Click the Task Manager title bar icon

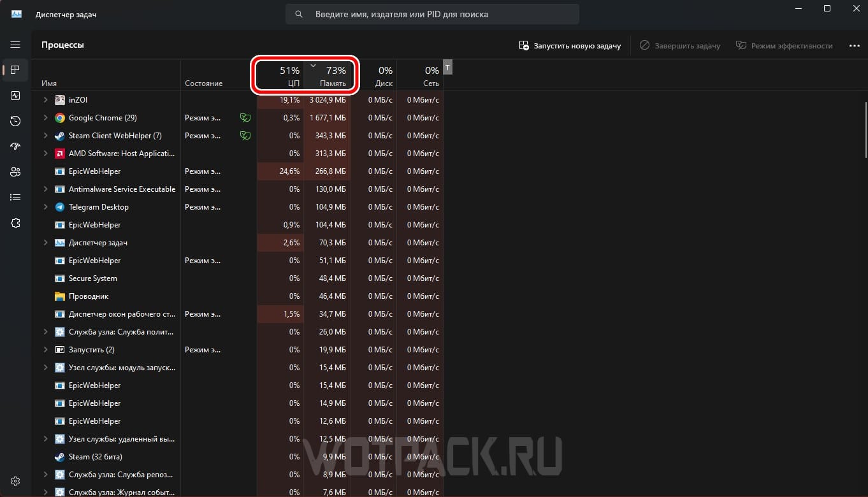[17, 14]
